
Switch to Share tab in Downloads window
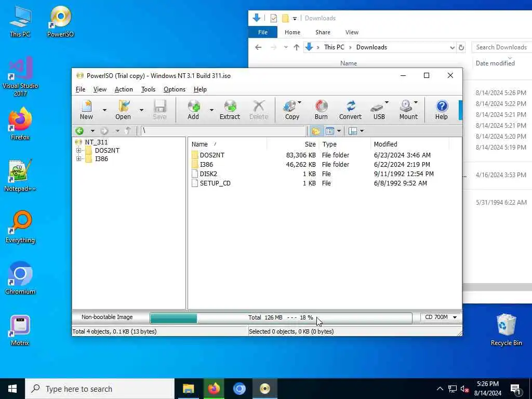coord(323,32)
